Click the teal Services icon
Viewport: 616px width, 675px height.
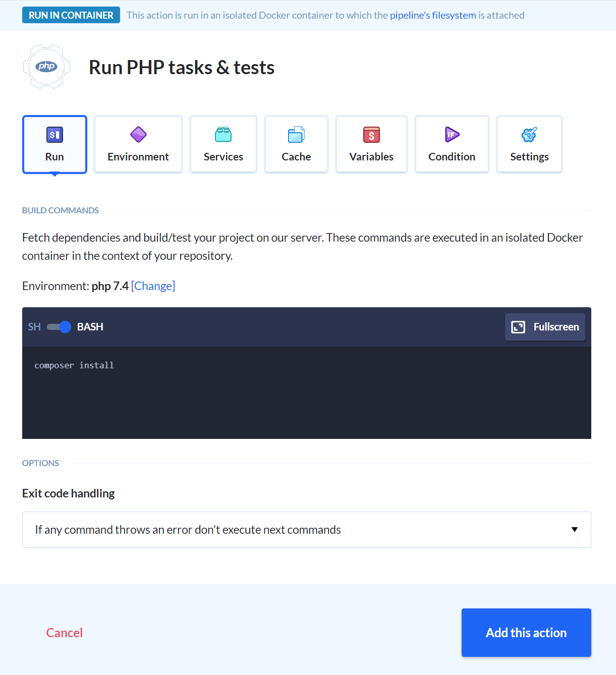pos(223,135)
